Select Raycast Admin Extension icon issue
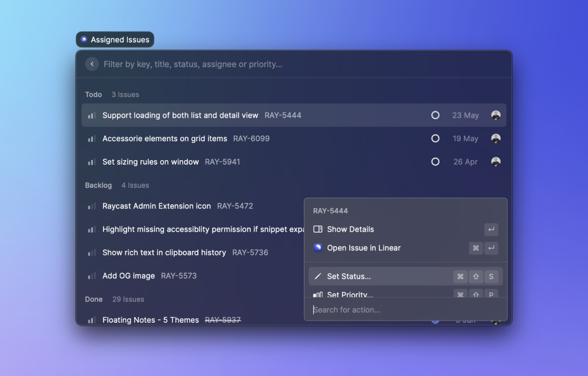 192,206
